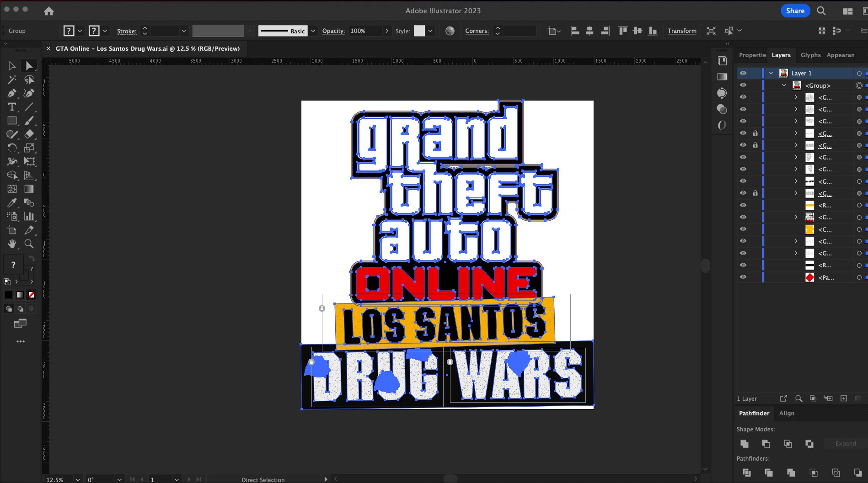Select the Scale tool
Screen dimensions: 868x483
pyautogui.click(x=29, y=148)
